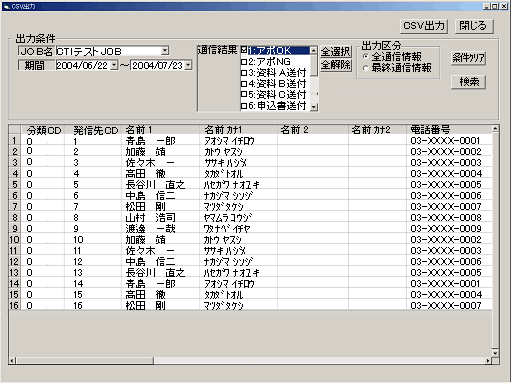Select the 全通信情報 radio button
Image resolution: width=511 pixels, height=383 pixels.
click(x=366, y=57)
